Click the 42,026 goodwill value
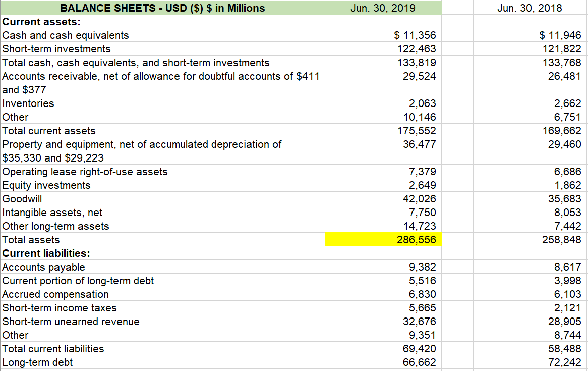This screenshot has width=588, height=371. click(x=420, y=199)
